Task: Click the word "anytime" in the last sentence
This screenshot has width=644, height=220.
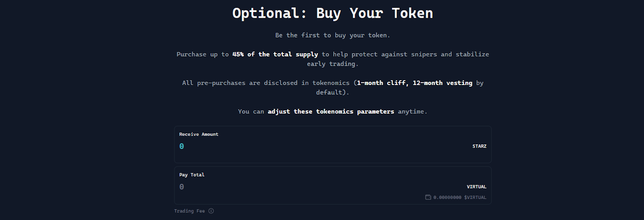Action: pos(411,112)
